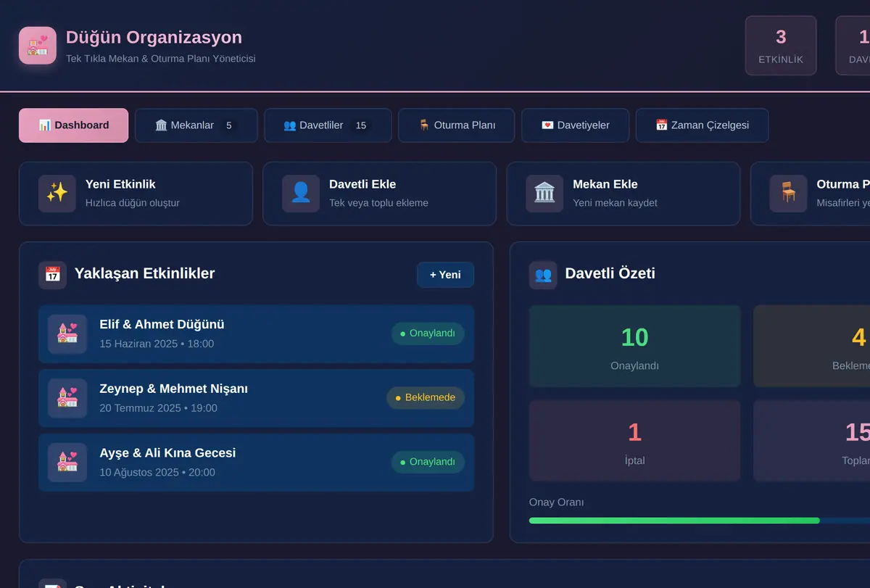This screenshot has height=588, width=870.
Task: Click the Davetli Özeti heading
Action: click(x=610, y=273)
